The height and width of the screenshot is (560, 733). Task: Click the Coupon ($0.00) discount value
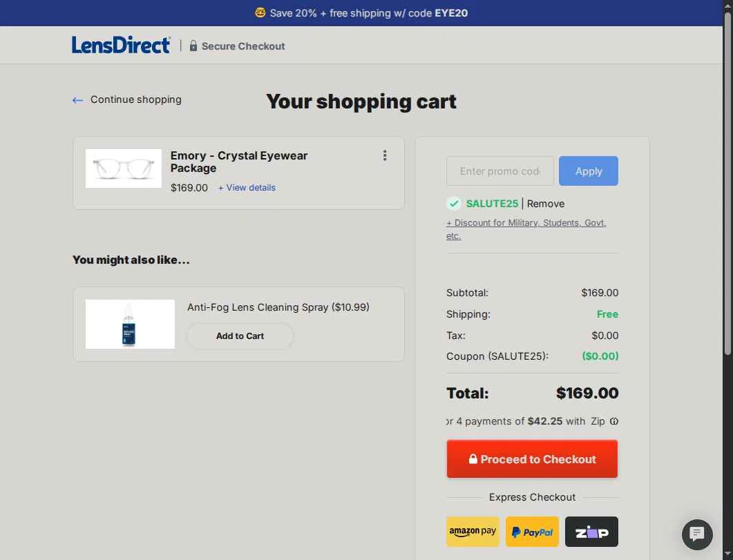coord(600,356)
